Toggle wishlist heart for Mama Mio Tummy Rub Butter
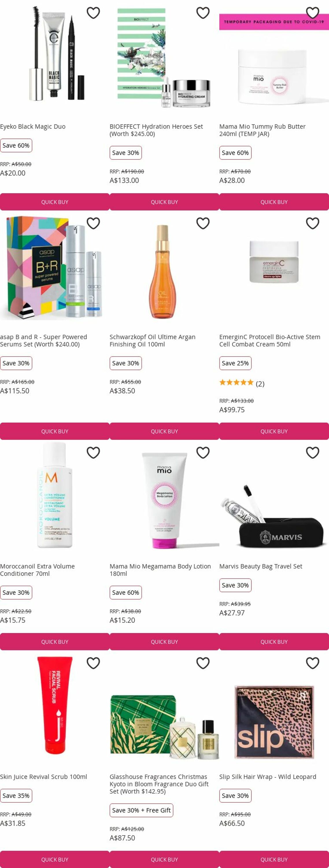Viewport: 329px width, 868px height. coord(313,13)
